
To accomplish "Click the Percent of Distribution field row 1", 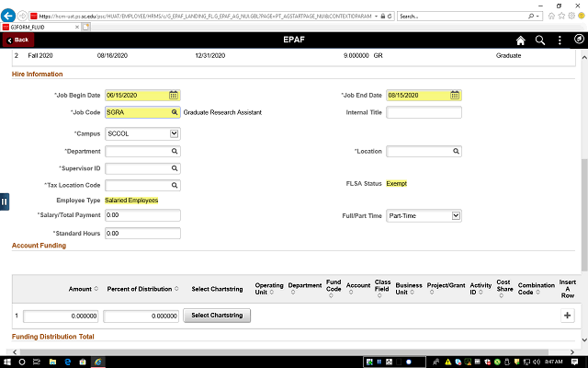I will (141, 316).
